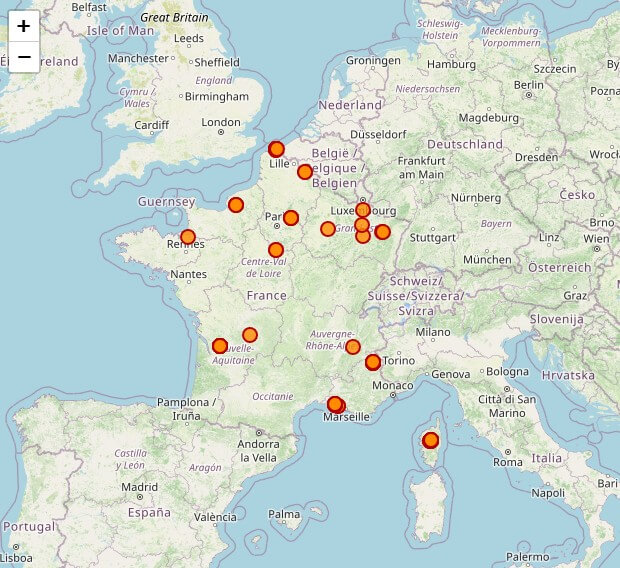Click the marker above Centre-Val de Loire label
This screenshot has width=620, height=568.
tap(276, 250)
